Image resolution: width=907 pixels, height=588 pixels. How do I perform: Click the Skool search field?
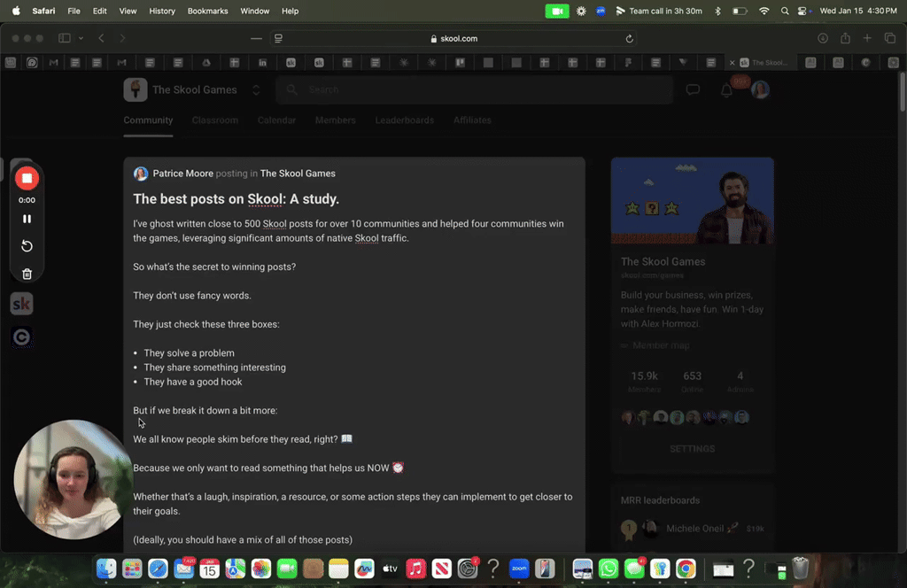tap(475, 89)
